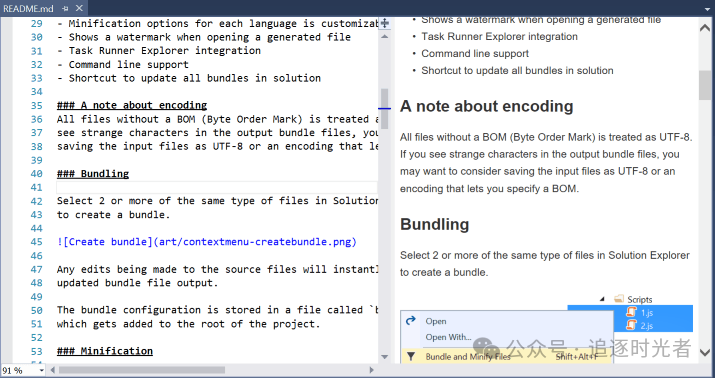Click the Open entry in preview screenshot
Image resolution: width=715 pixels, height=378 pixels.
[436, 321]
